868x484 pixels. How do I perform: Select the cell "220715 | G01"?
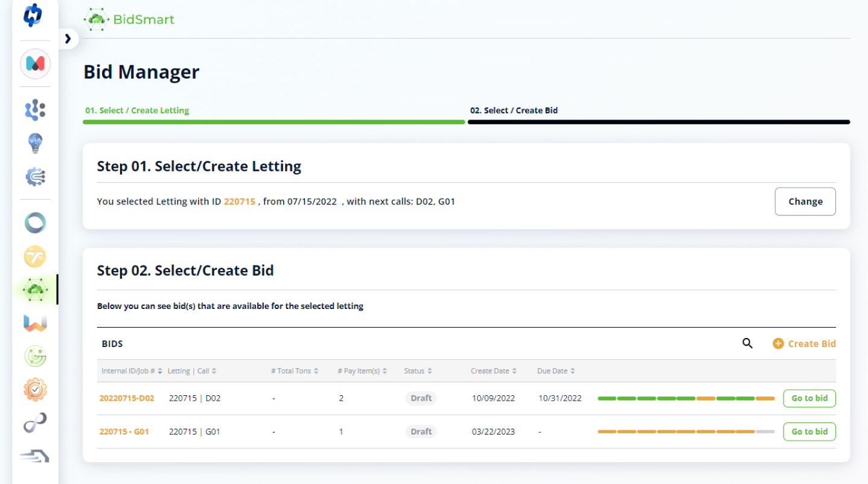[x=195, y=431]
